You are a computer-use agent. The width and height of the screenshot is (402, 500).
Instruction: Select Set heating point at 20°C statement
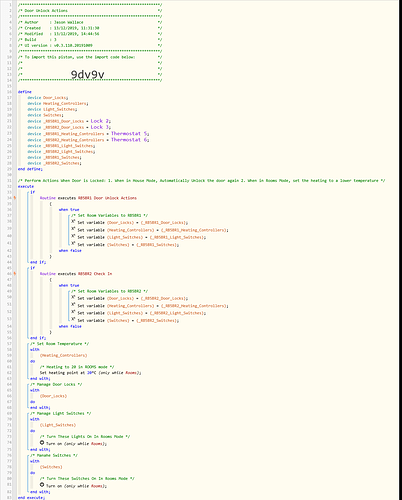point(90,373)
